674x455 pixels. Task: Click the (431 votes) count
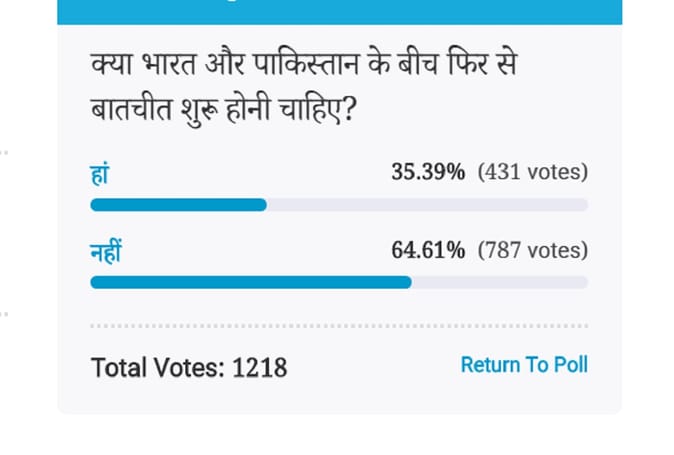coord(533,172)
